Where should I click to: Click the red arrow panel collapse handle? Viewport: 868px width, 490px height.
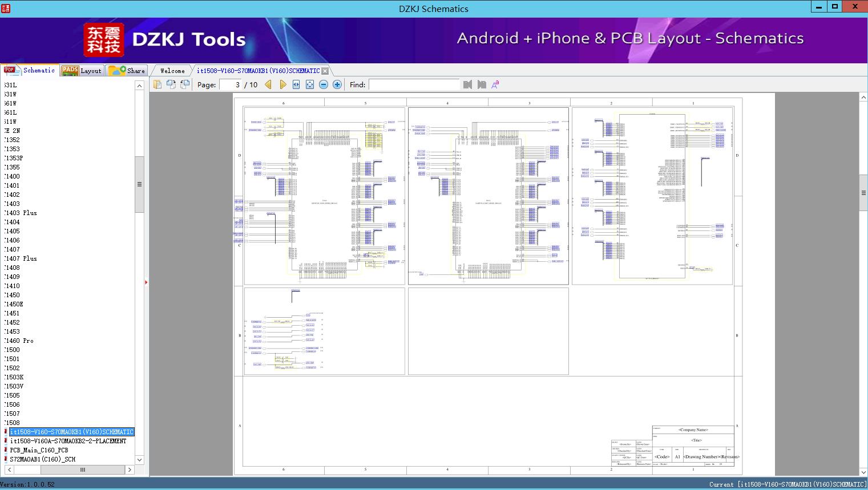pyautogui.click(x=146, y=282)
